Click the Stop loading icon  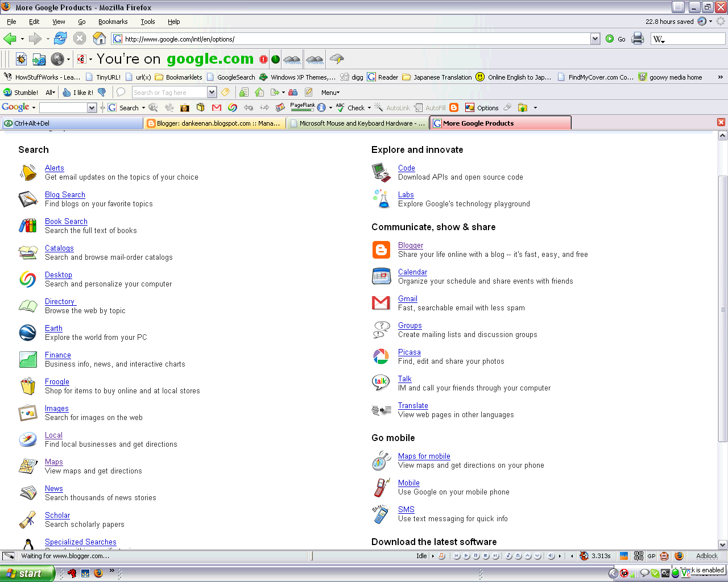pyautogui.click(x=80, y=39)
